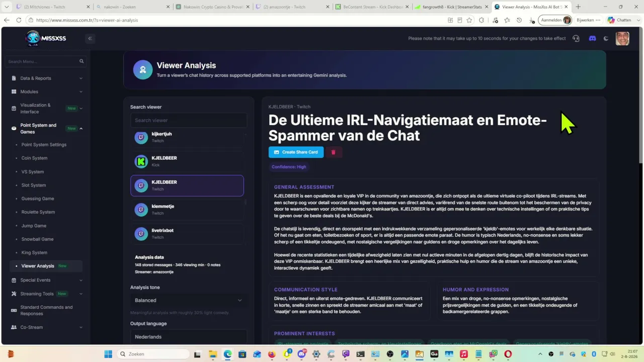Open Coin System menu item

coord(34,158)
